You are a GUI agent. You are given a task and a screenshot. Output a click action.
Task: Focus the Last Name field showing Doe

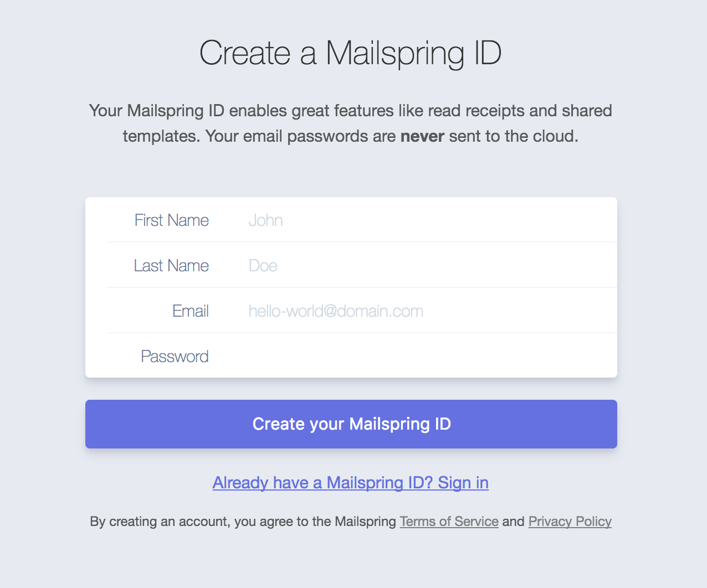427,266
